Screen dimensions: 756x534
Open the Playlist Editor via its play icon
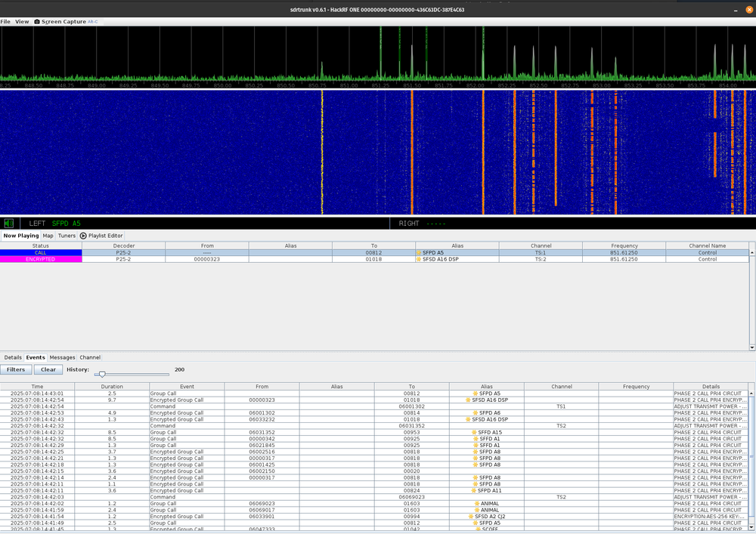[84, 235]
